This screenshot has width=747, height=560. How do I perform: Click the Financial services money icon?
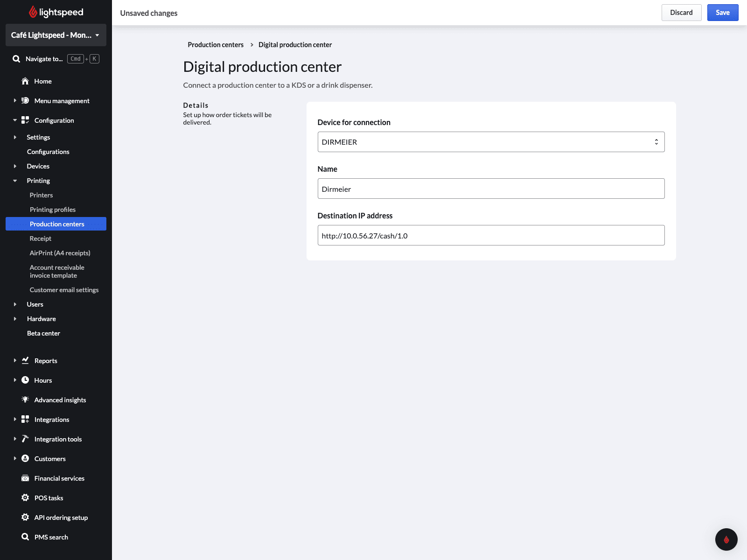pyautogui.click(x=25, y=478)
